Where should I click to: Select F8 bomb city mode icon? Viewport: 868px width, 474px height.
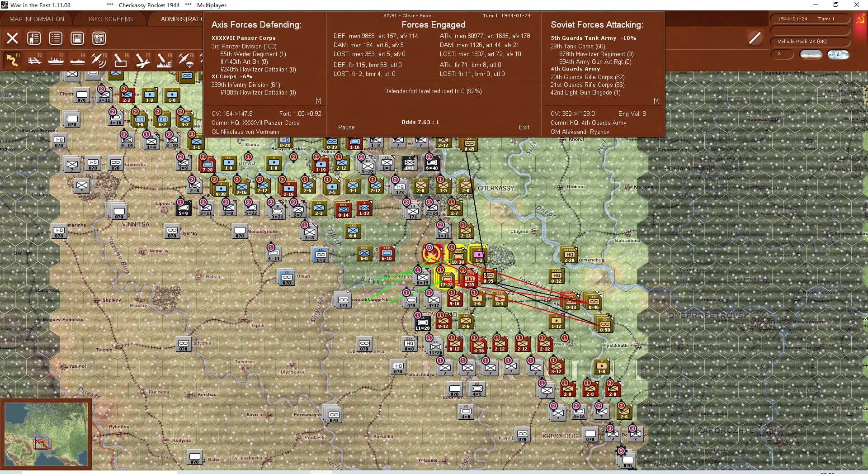164,60
